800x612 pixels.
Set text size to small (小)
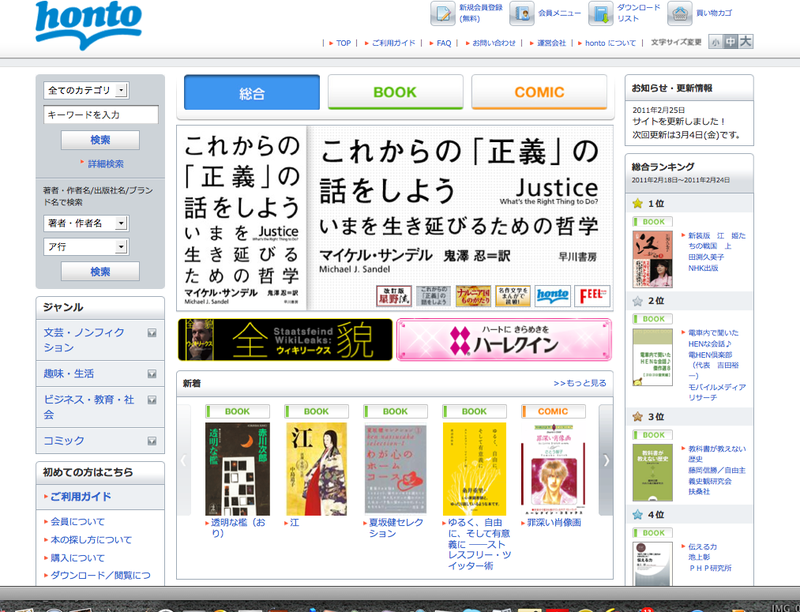click(715, 42)
